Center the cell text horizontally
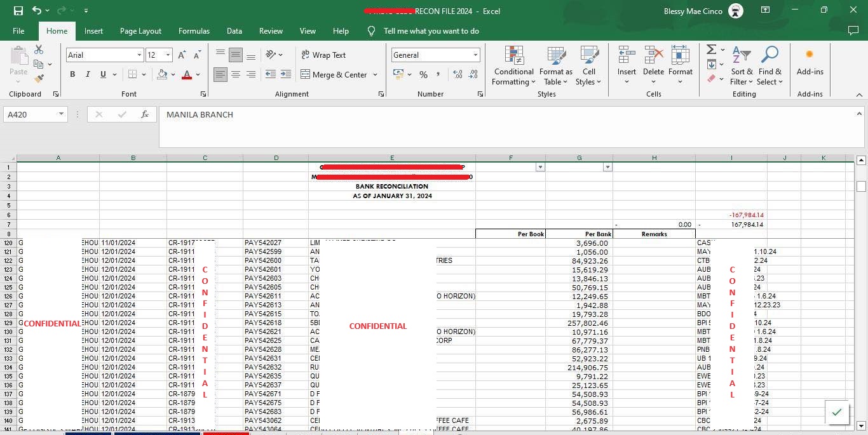 (236, 74)
